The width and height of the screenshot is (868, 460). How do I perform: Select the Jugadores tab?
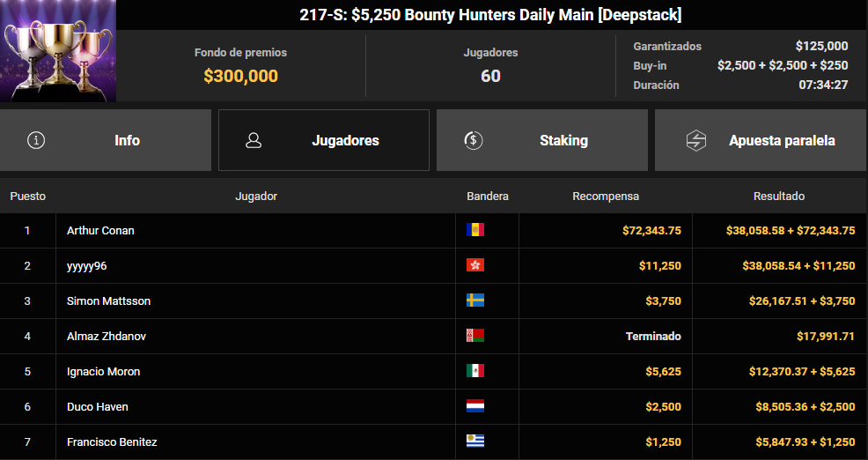[x=324, y=140]
